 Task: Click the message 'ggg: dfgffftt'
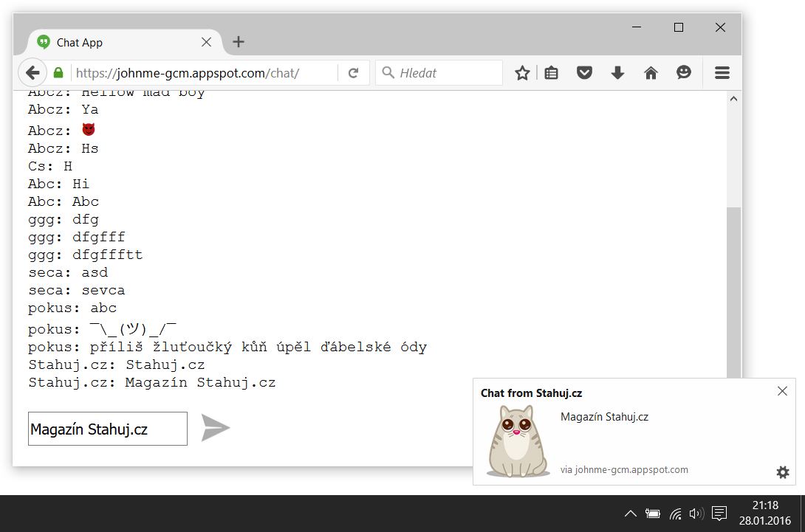click(x=85, y=255)
